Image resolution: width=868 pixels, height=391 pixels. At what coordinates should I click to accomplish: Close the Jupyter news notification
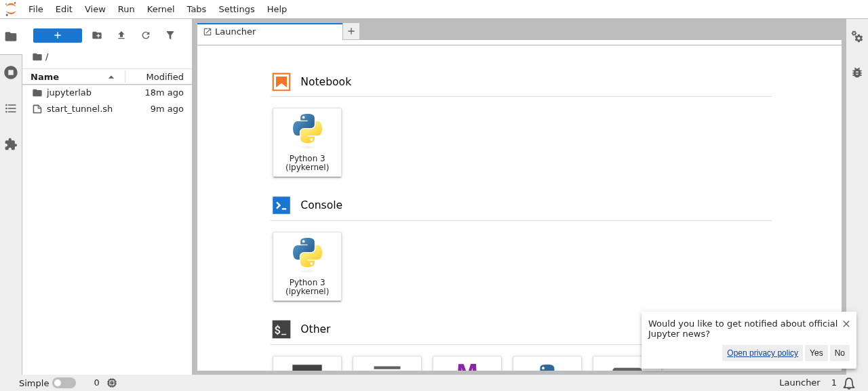[x=846, y=324]
